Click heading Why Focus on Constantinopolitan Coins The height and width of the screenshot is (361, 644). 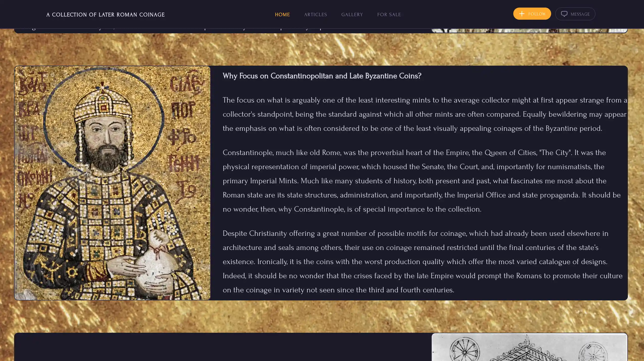click(x=322, y=76)
